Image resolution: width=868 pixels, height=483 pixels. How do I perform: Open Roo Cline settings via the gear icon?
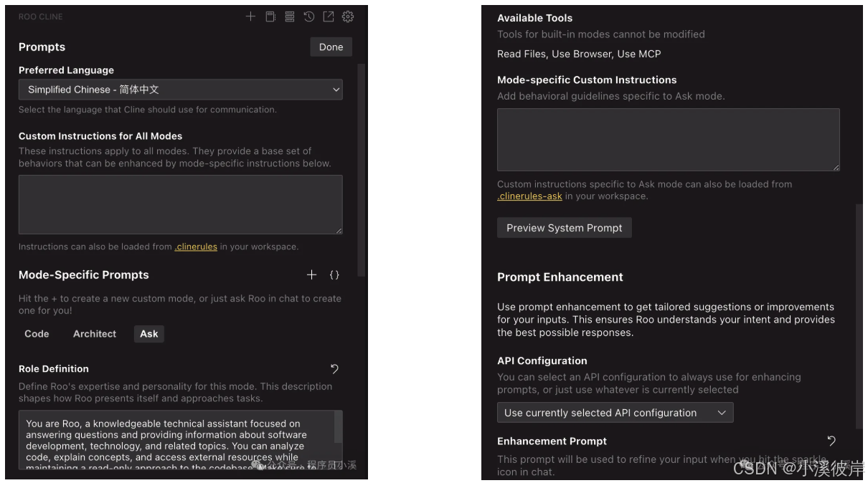click(x=348, y=16)
